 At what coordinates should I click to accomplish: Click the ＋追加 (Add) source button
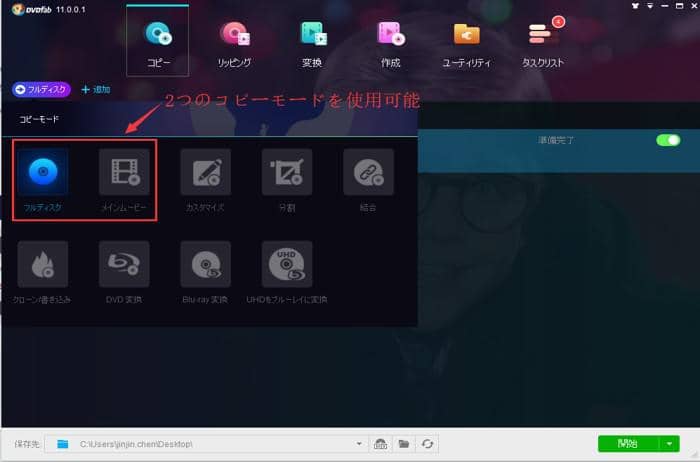[x=96, y=90]
